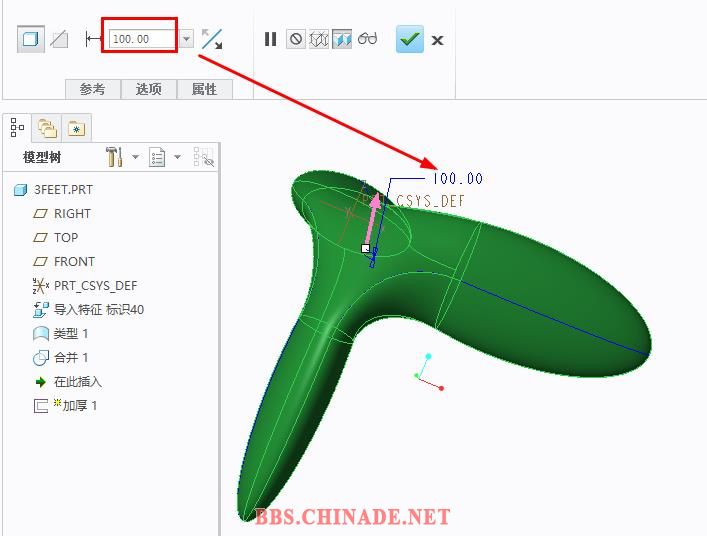Image resolution: width=707 pixels, height=536 pixels.
Task: Click the pink direction arrow on the model
Action: click(372, 220)
